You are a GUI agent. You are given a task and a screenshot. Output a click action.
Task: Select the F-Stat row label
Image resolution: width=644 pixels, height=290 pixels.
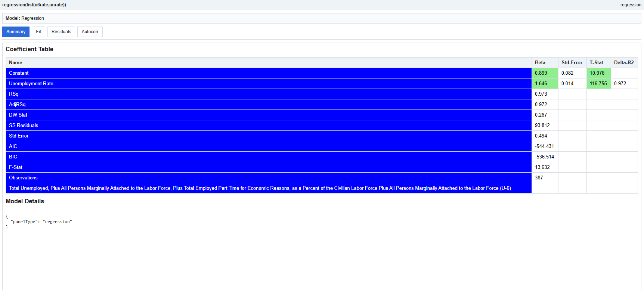[x=269, y=167]
